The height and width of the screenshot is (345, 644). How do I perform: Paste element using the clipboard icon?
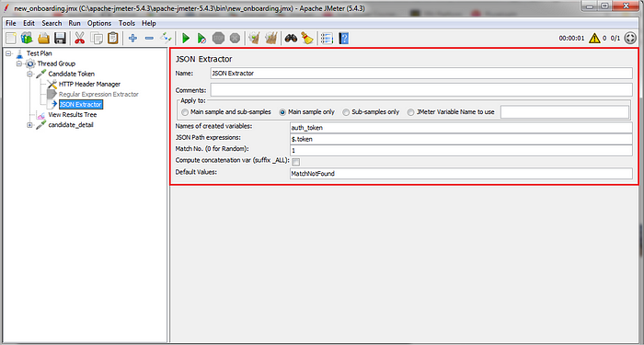click(113, 39)
